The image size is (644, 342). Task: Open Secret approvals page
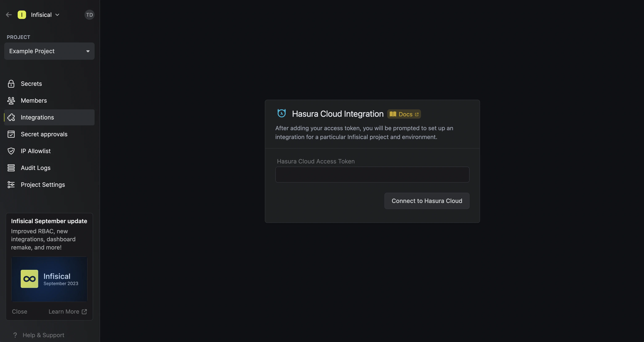pos(49,134)
